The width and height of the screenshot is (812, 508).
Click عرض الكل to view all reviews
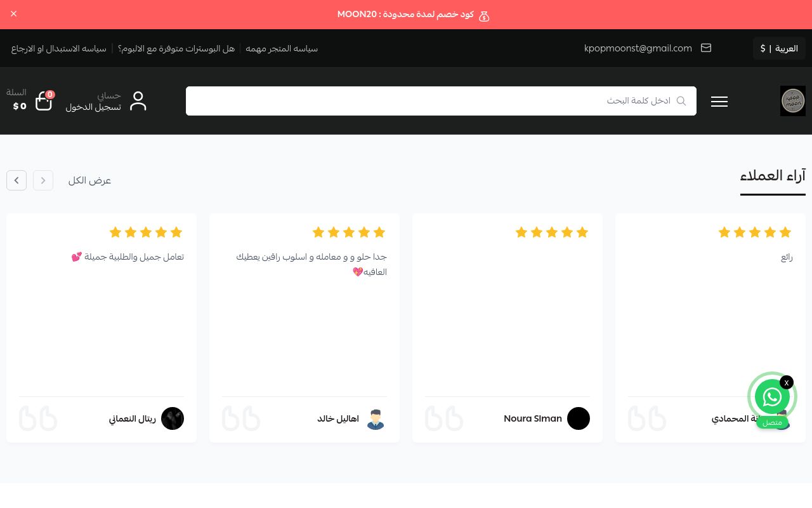[x=89, y=180]
